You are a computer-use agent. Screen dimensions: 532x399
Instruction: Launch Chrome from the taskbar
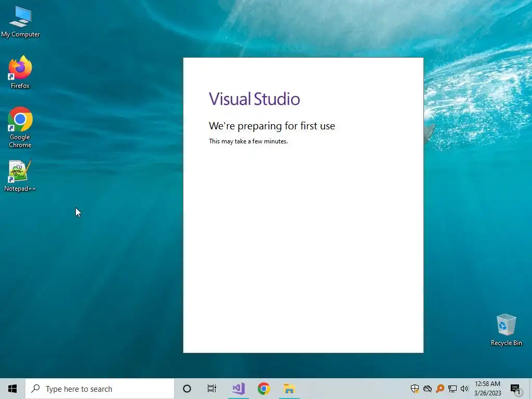pos(263,389)
